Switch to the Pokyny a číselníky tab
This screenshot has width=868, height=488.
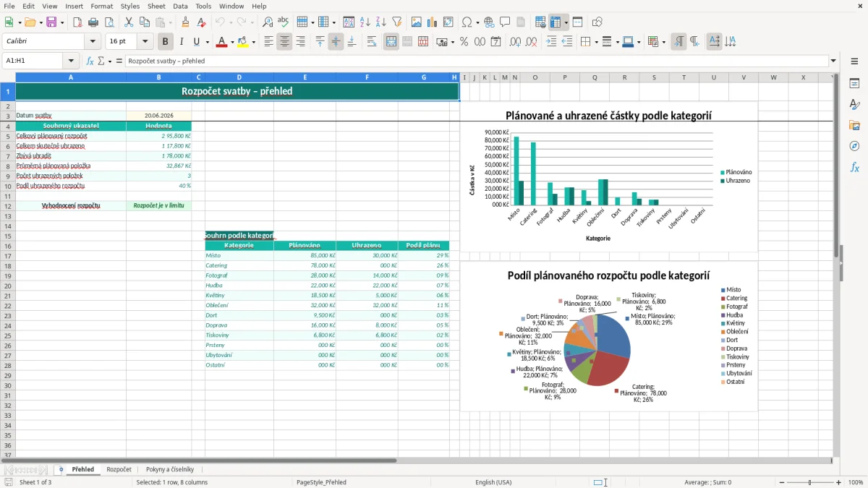click(170, 469)
